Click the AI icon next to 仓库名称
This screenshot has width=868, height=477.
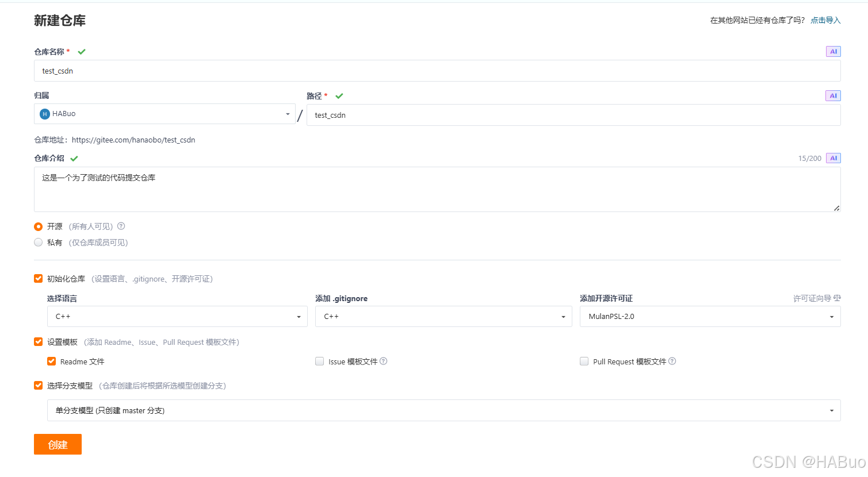click(x=832, y=51)
